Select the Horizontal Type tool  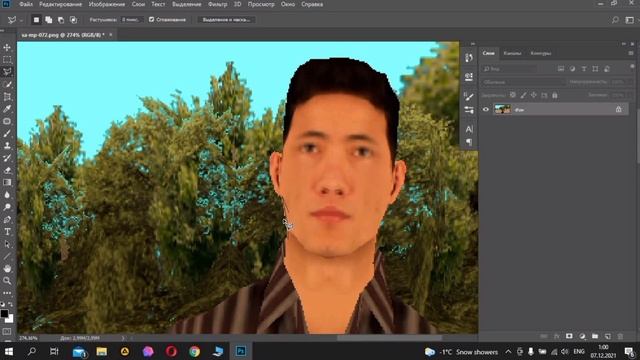7,232
